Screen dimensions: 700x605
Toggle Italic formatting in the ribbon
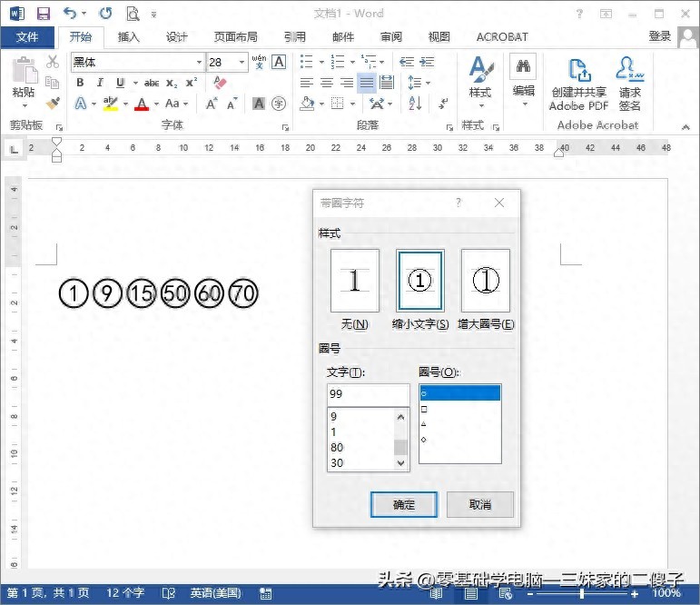[x=99, y=83]
